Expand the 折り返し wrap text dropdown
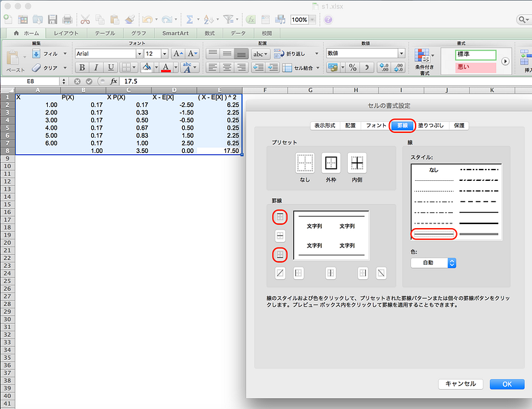The width and height of the screenshot is (532, 409). click(x=317, y=54)
